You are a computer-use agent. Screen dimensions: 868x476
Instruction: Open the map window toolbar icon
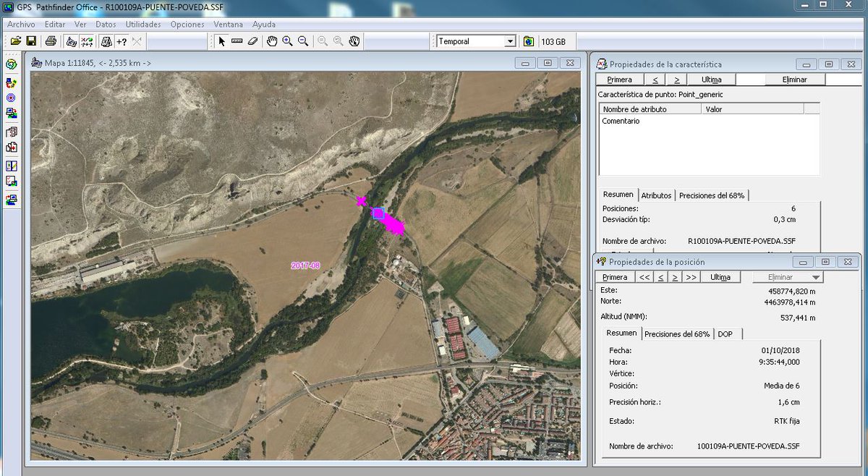pos(72,41)
